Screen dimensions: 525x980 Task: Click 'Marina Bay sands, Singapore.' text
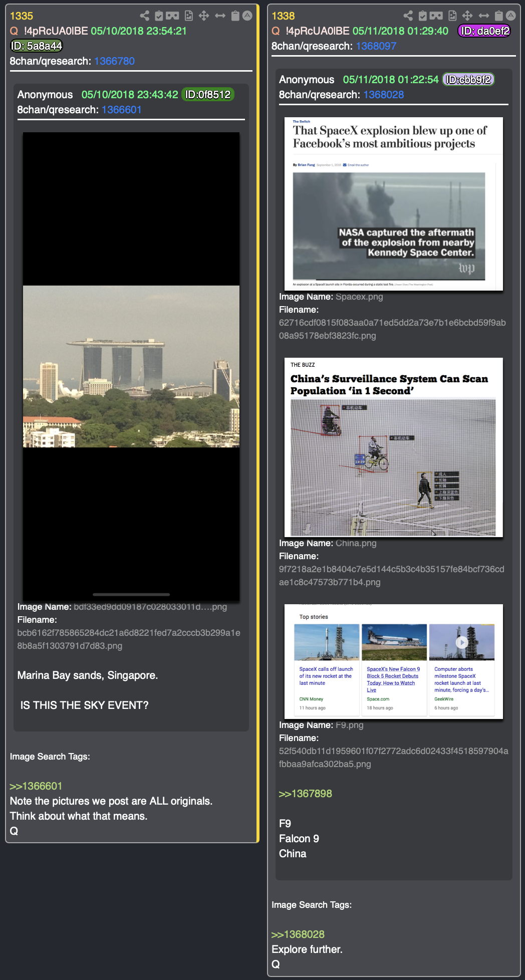pyautogui.click(x=88, y=675)
